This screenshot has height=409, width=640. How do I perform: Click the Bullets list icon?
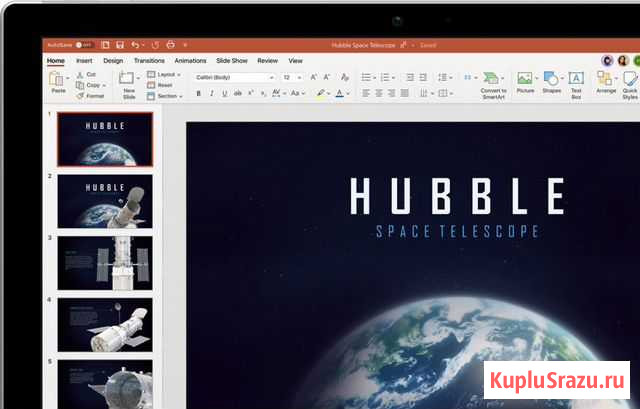366,77
